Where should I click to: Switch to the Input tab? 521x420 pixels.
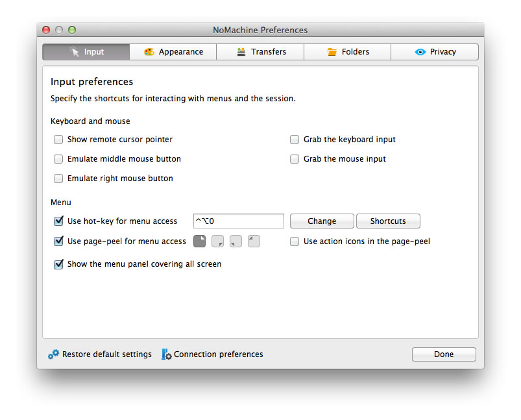tap(86, 52)
